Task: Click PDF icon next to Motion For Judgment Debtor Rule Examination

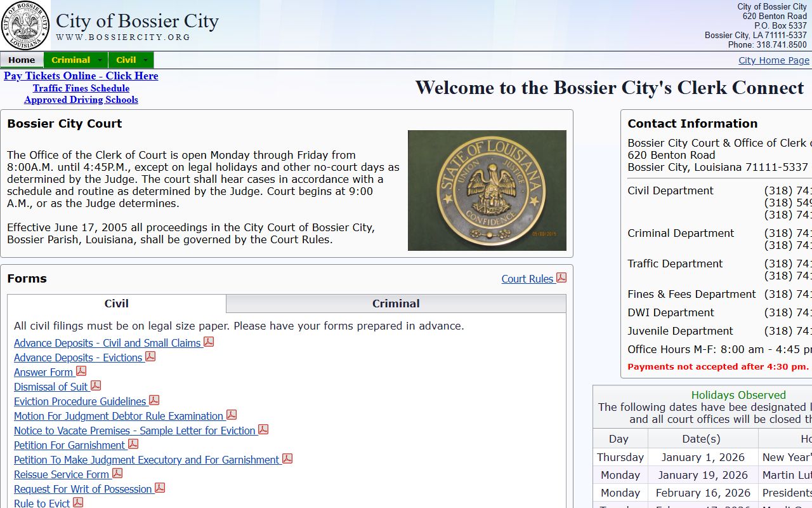Action: pos(232,415)
